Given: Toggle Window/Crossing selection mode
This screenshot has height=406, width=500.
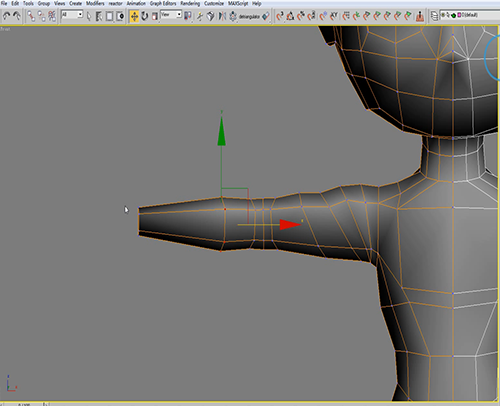Looking at the screenshot, I should click(x=120, y=16).
